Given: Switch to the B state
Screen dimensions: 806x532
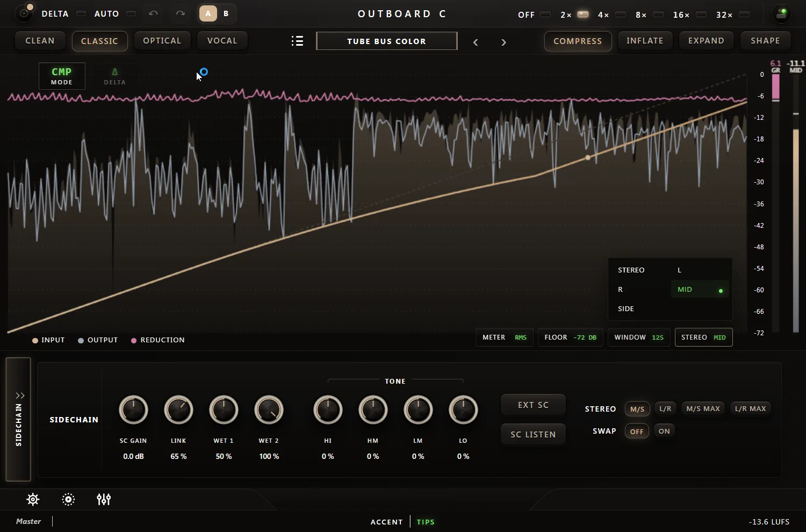Looking at the screenshot, I should [226, 13].
